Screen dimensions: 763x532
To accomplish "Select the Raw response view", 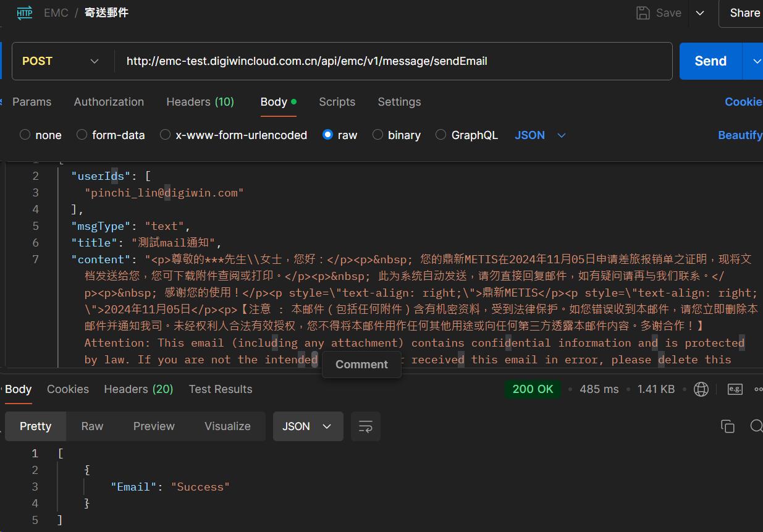I will pos(92,426).
